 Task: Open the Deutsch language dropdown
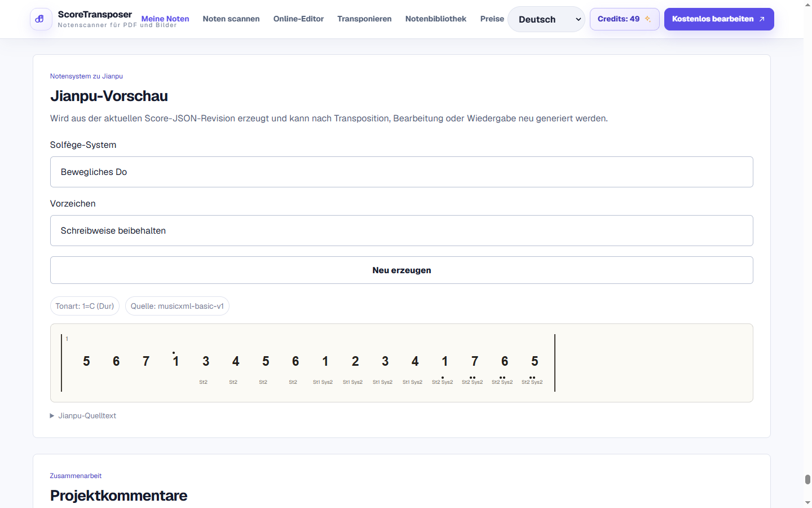(546, 19)
